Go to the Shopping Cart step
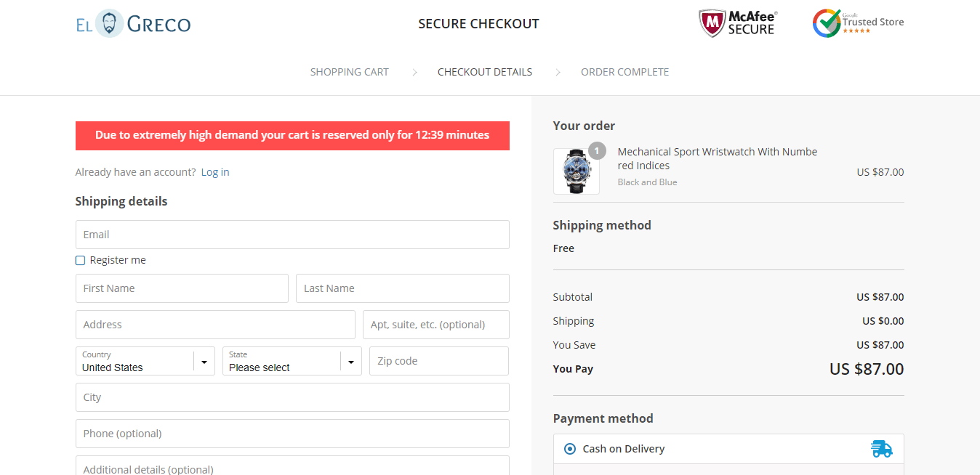This screenshot has height=475, width=980. pos(349,72)
